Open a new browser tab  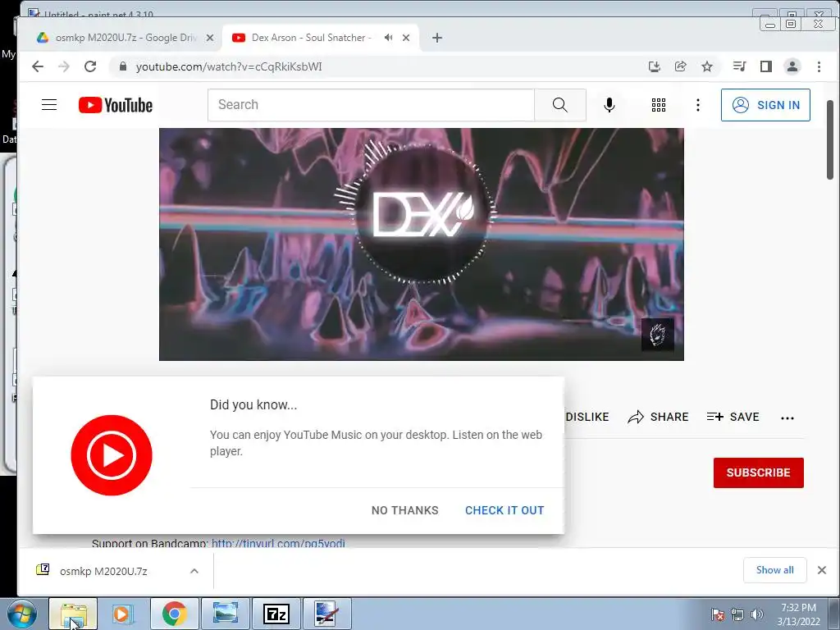(437, 38)
